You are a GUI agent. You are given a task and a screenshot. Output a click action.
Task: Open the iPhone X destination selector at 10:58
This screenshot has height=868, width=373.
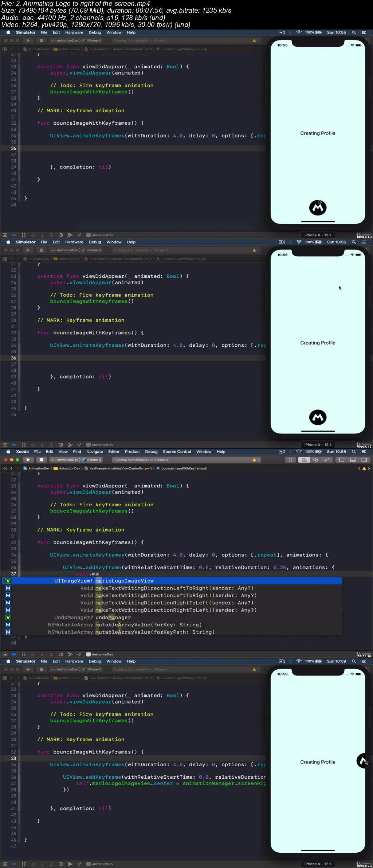(x=92, y=460)
